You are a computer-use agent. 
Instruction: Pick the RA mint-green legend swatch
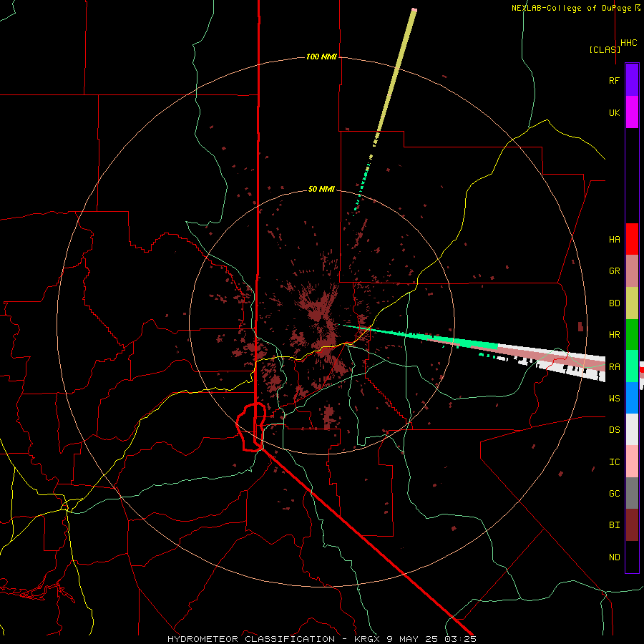click(x=632, y=366)
